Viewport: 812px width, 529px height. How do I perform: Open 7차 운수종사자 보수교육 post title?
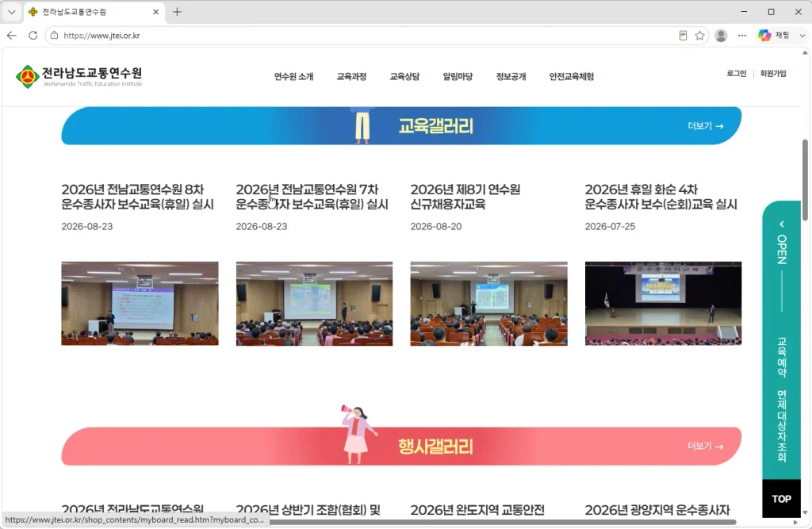coord(312,197)
